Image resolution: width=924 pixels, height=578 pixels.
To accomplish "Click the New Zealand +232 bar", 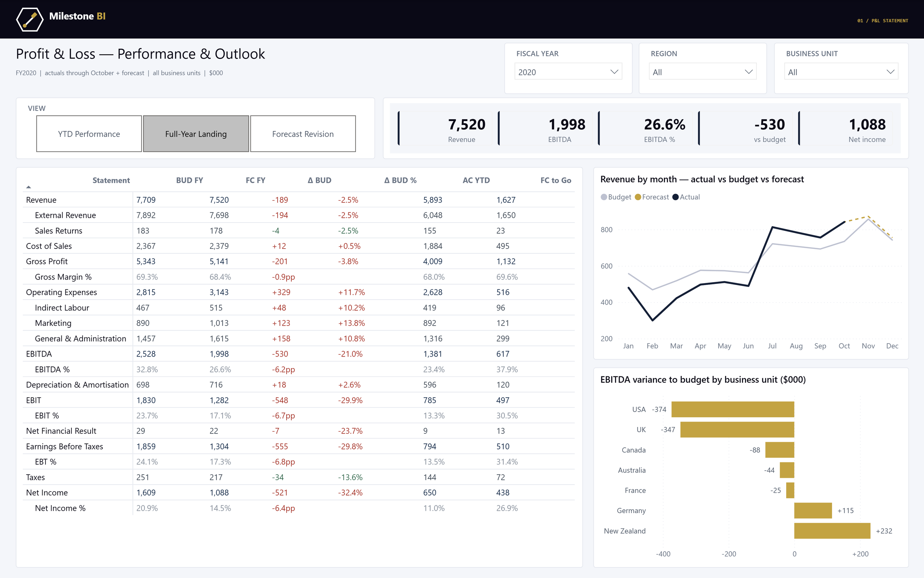I will coord(832,531).
